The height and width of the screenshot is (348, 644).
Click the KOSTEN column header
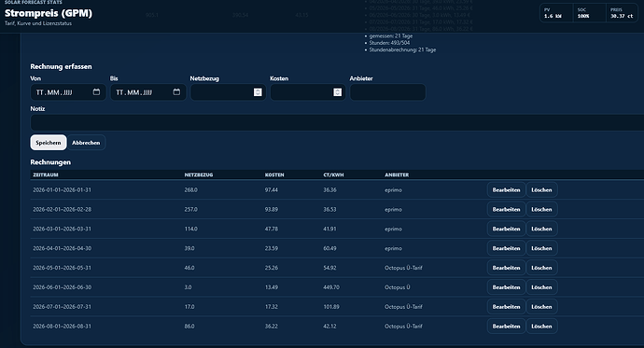click(274, 174)
